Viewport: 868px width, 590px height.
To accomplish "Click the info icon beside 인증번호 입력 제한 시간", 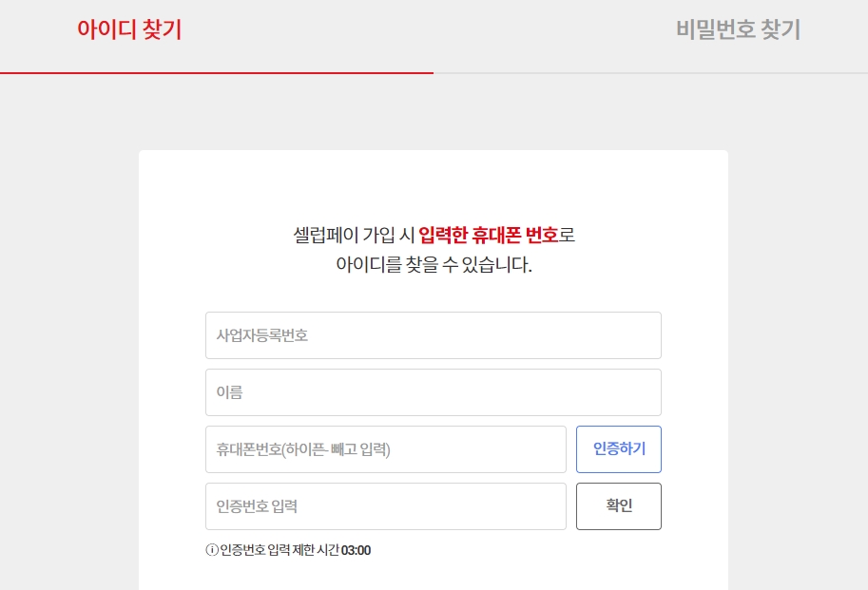I will [x=211, y=550].
